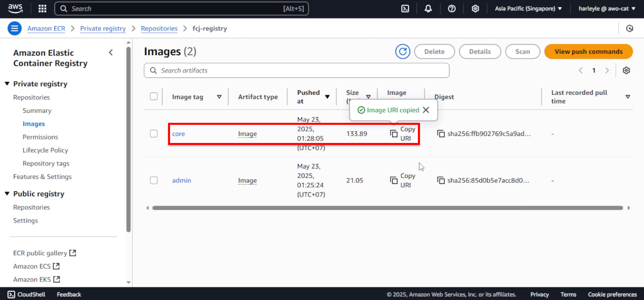Copy URI icon for admin image
Screen dimensions: 644x300
coord(393,180)
